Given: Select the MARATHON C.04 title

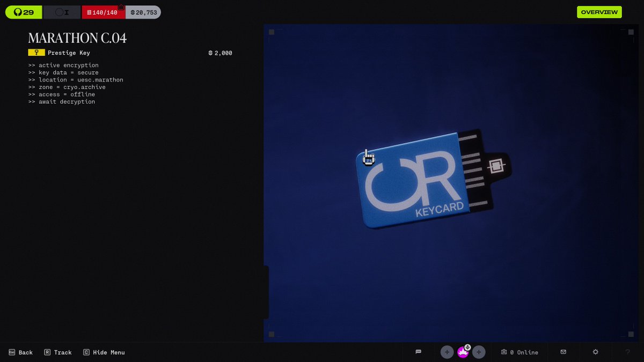Looking at the screenshot, I should (x=77, y=38).
